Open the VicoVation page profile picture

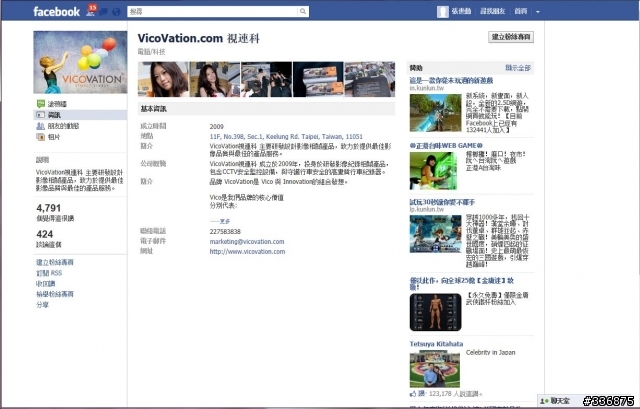(x=80, y=62)
